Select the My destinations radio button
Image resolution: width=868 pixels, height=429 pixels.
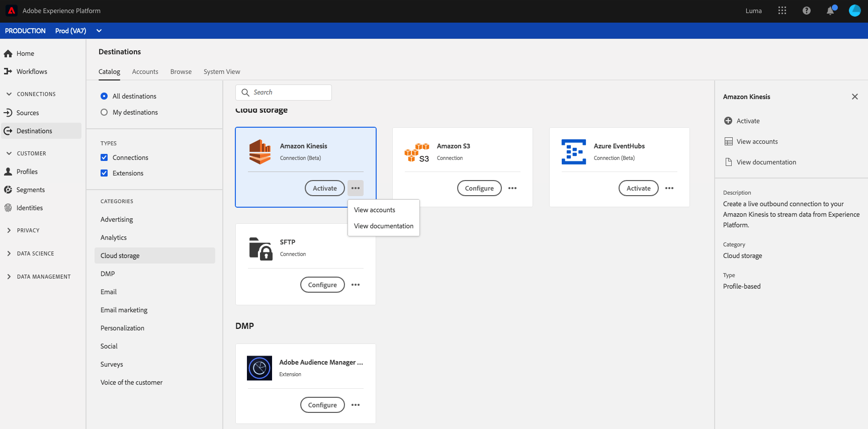[x=104, y=112]
